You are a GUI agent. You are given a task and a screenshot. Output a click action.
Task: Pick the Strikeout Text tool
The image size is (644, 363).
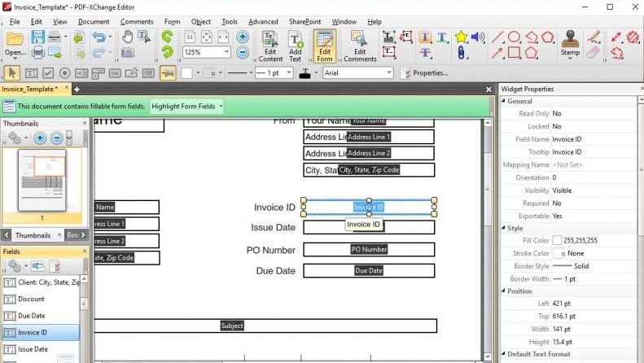click(x=425, y=53)
